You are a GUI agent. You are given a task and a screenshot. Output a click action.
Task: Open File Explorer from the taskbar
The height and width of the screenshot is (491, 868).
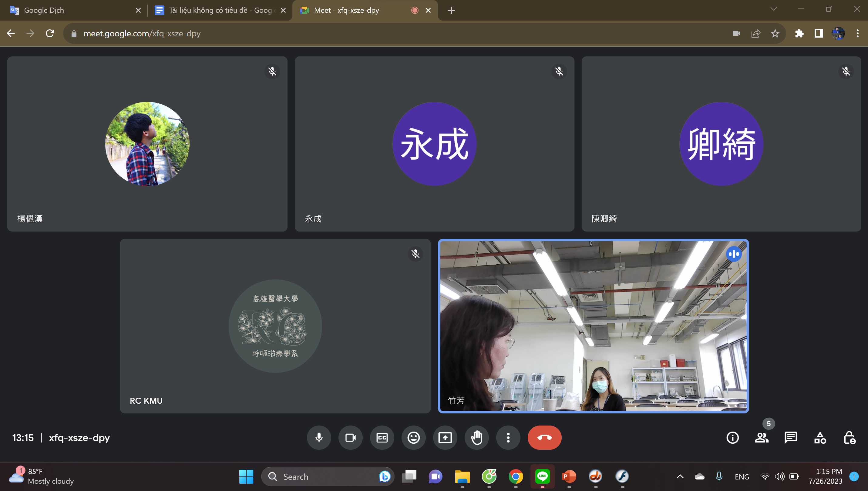point(462,476)
